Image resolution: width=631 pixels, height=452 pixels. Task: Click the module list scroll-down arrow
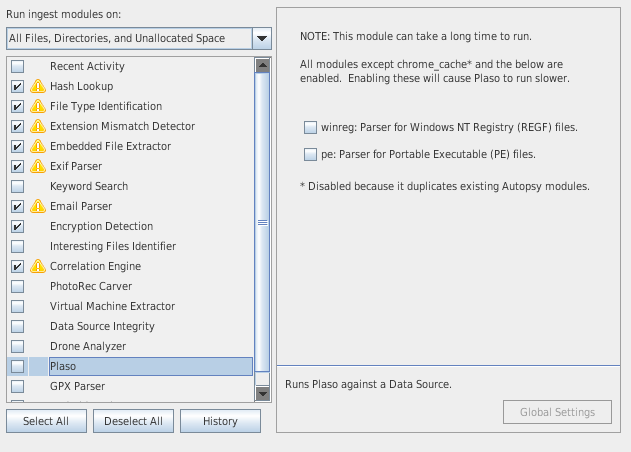pos(263,393)
